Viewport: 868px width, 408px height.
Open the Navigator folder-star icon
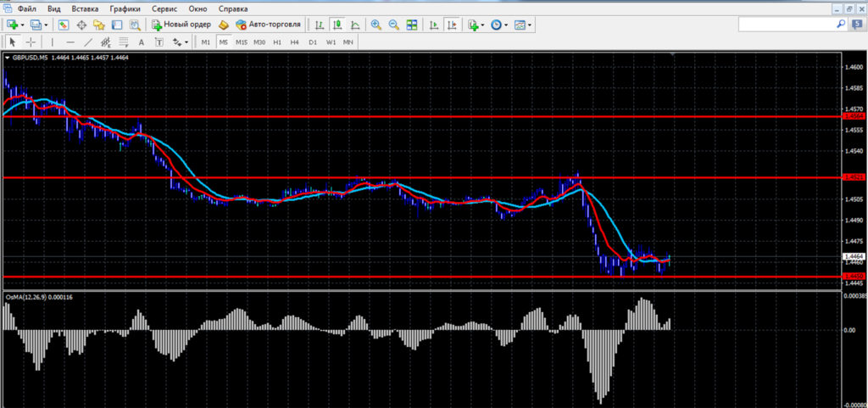coord(99,25)
